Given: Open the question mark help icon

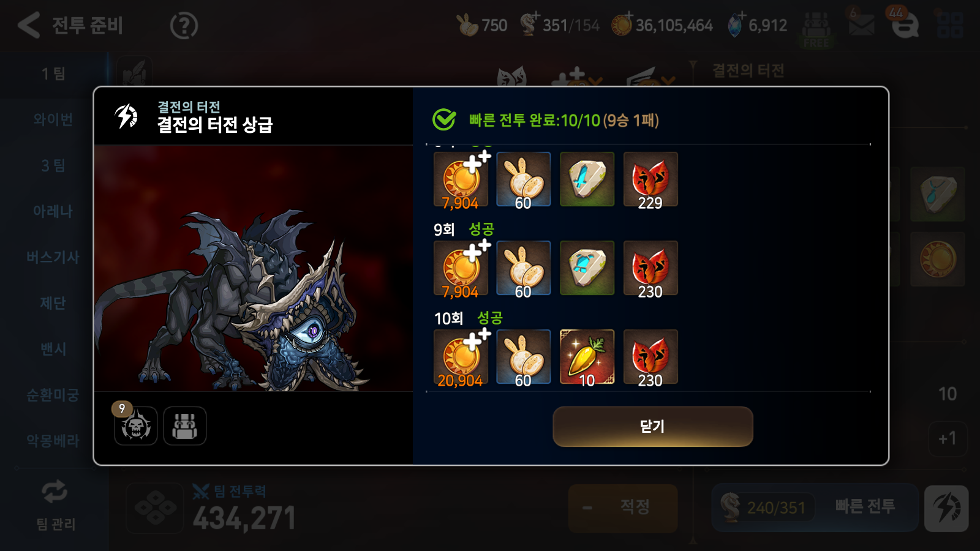Looking at the screenshot, I should [184, 26].
